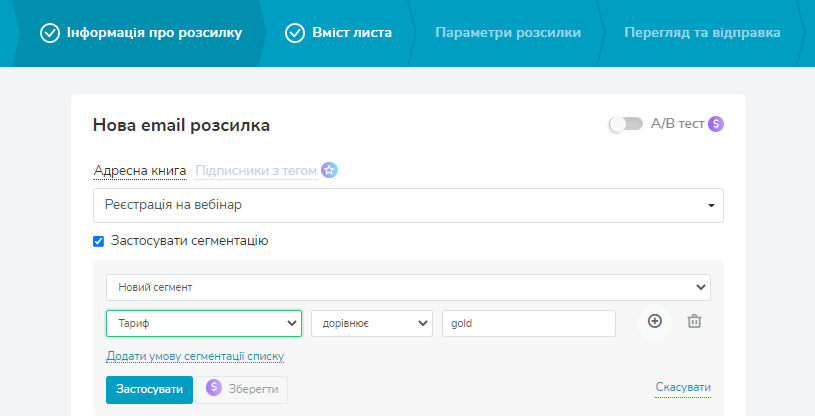Open the Тариф field dropdown

point(204,323)
